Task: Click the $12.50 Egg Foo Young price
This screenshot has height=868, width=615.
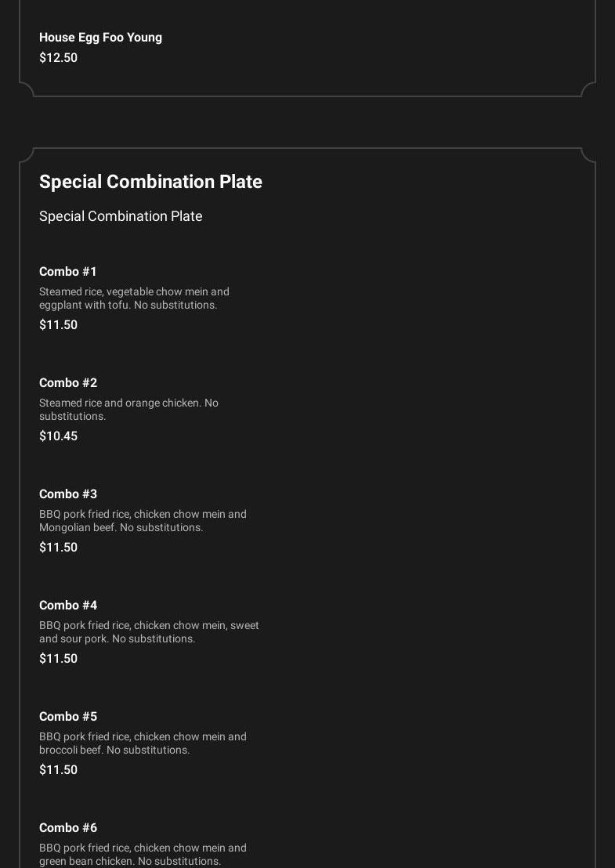Action: tap(58, 58)
